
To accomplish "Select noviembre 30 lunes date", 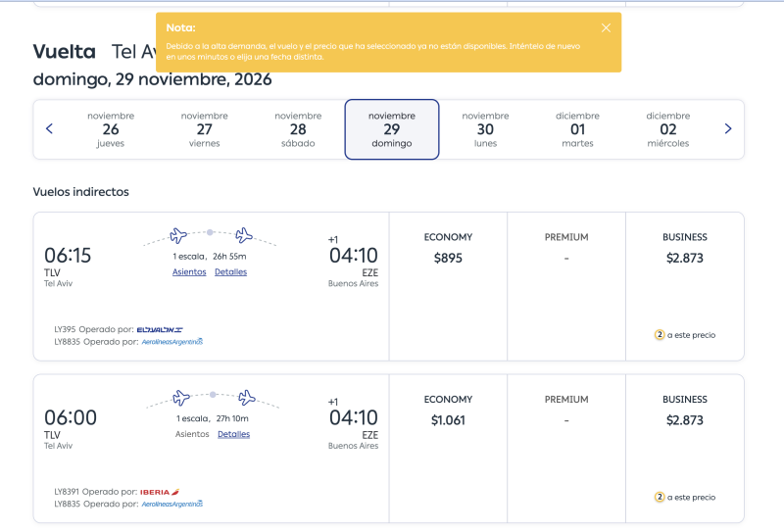I will pyautogui.click(x=485, y=129).
